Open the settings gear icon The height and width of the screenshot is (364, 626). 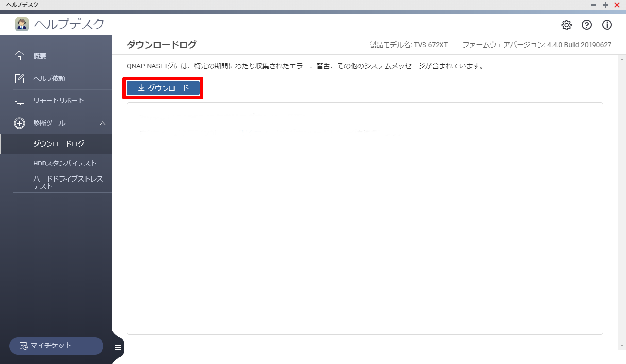566,25
